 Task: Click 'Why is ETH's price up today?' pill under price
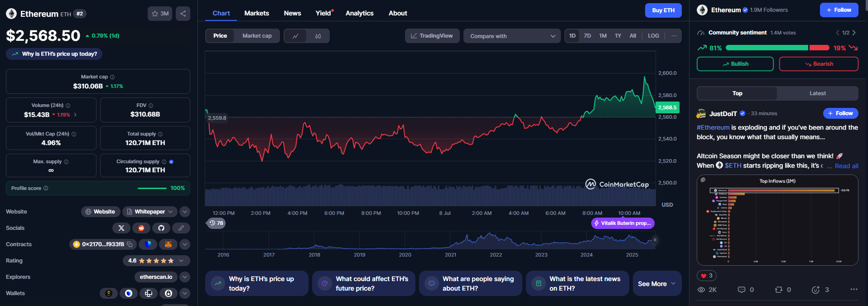pos(54,54)
